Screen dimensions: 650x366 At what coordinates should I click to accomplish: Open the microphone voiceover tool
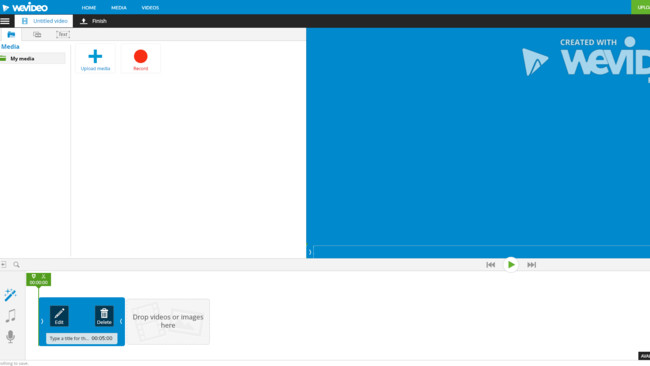pyautogui.click(x=10, y=337)
